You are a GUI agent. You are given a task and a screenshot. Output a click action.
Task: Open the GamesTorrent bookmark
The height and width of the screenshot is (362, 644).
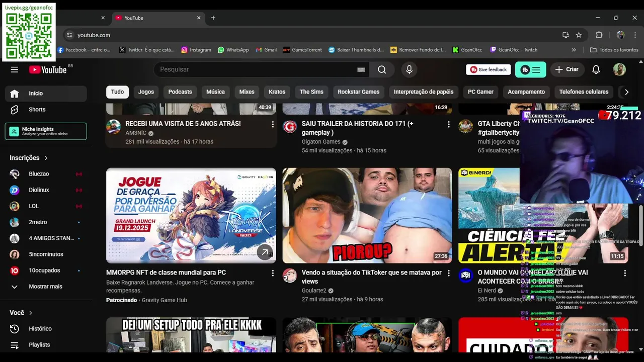click(302, 50)
